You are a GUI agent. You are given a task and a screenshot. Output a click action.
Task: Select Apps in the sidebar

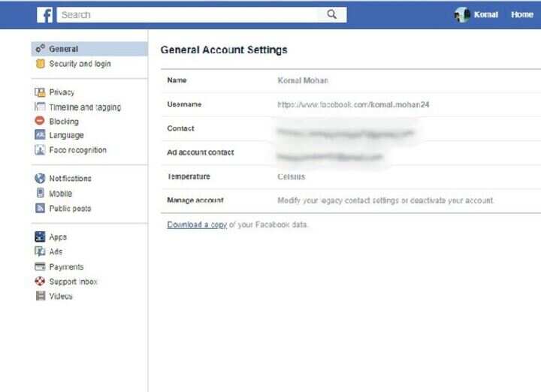(x=58, y=237)
